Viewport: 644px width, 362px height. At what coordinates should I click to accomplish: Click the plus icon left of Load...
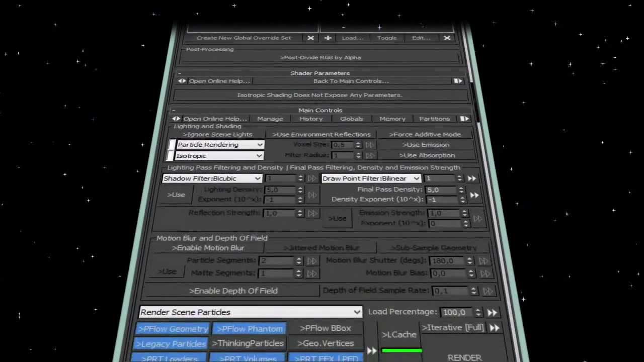[328, 38]
